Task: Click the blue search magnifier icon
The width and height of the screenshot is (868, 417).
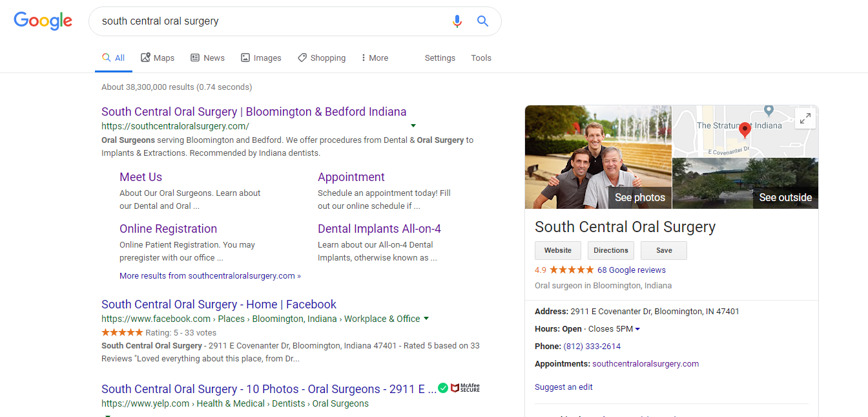Action: point(482,21)
